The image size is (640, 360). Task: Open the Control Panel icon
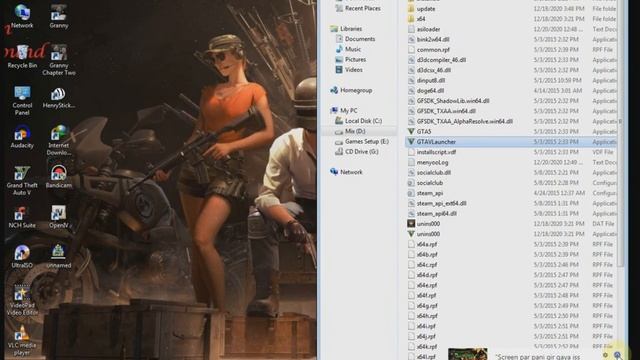click(x=22, y=100)
